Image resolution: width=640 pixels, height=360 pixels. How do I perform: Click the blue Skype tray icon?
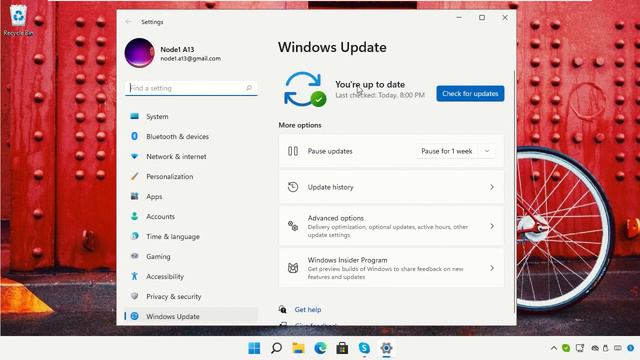click(x=630, y=348)
